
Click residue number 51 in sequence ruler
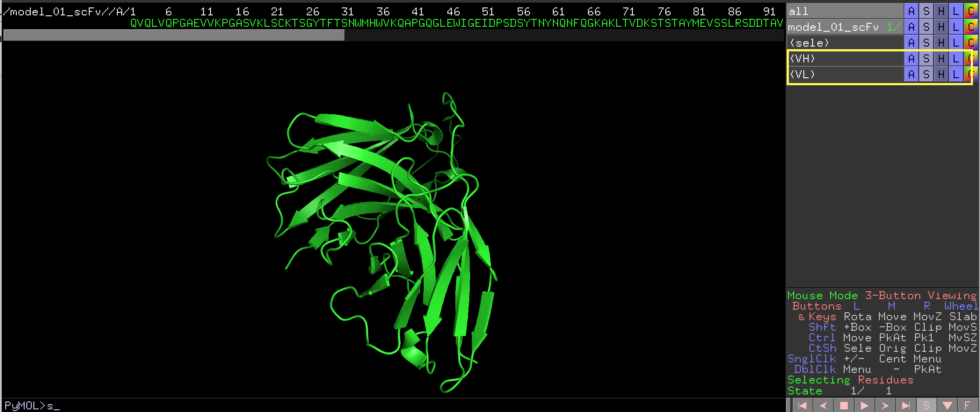[488, 11]
